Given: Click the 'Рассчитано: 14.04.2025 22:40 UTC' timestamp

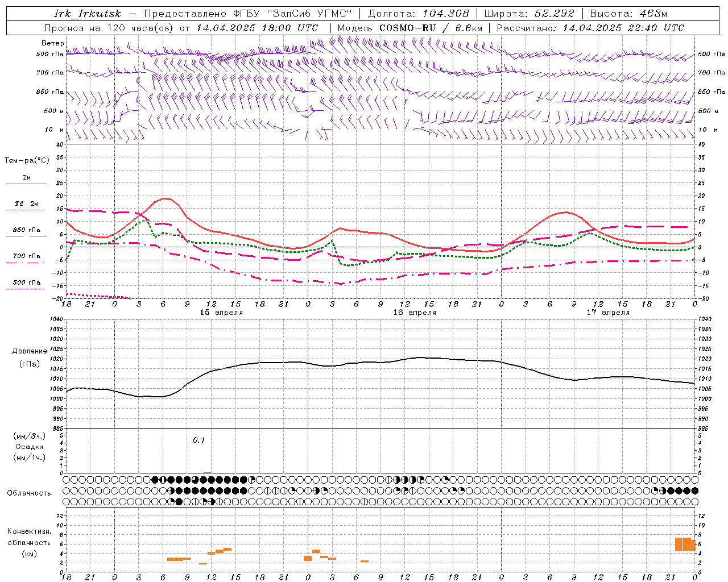Looking at the screenshot, I should point(590,28).
